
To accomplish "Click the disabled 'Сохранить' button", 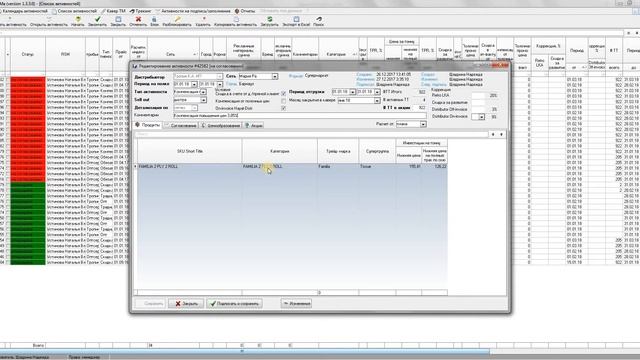I will (150, 304).
